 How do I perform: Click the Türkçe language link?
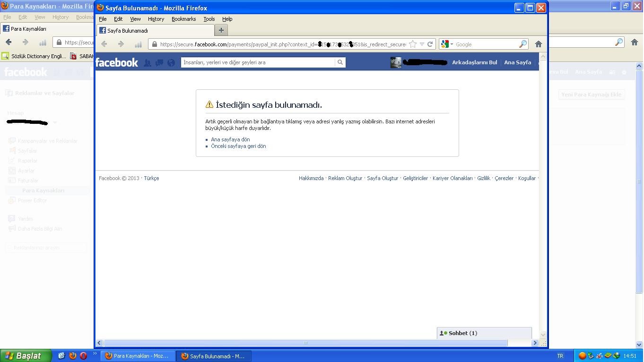tap(151, 178)
